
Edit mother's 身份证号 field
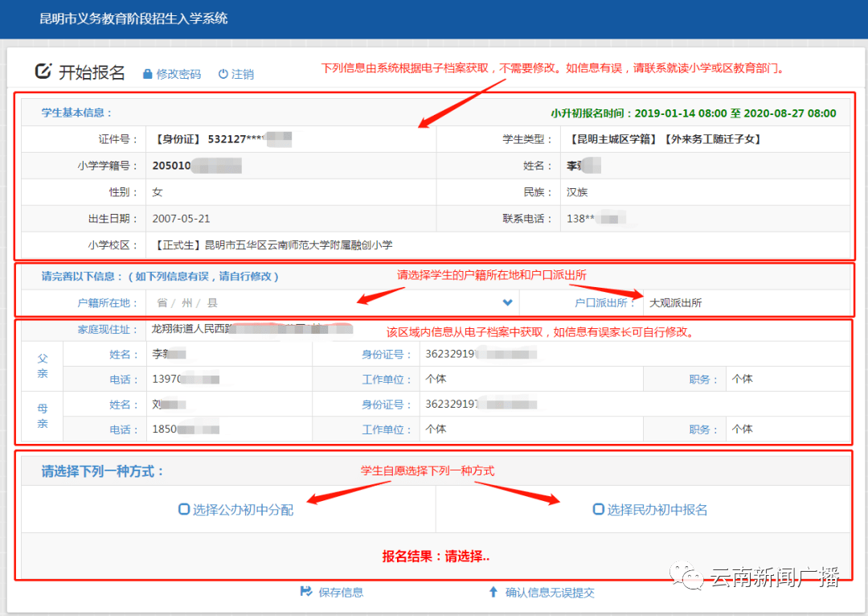636,405
